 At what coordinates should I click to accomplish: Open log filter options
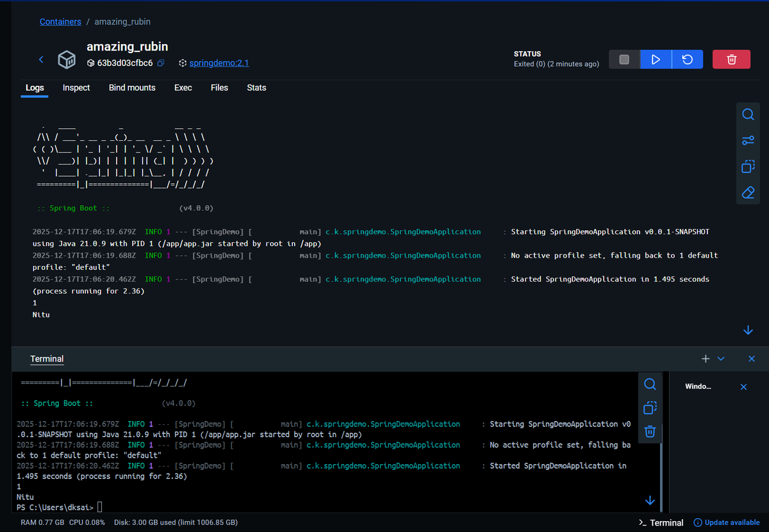click(x=748, y=140)
